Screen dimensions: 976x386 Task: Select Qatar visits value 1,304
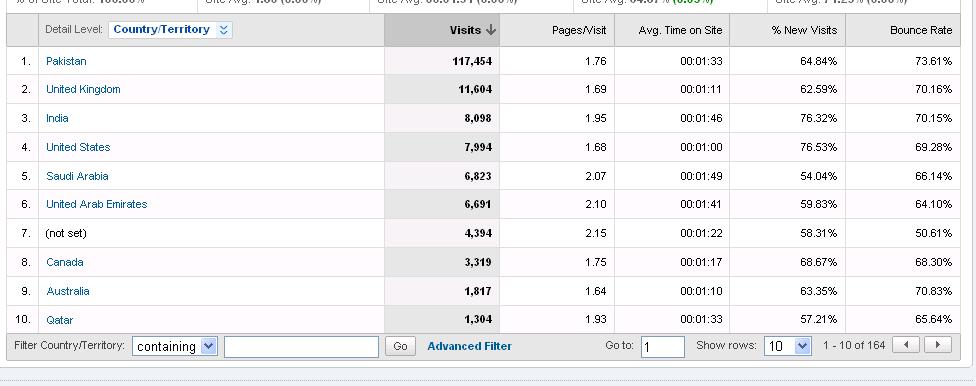coord(478,319)
